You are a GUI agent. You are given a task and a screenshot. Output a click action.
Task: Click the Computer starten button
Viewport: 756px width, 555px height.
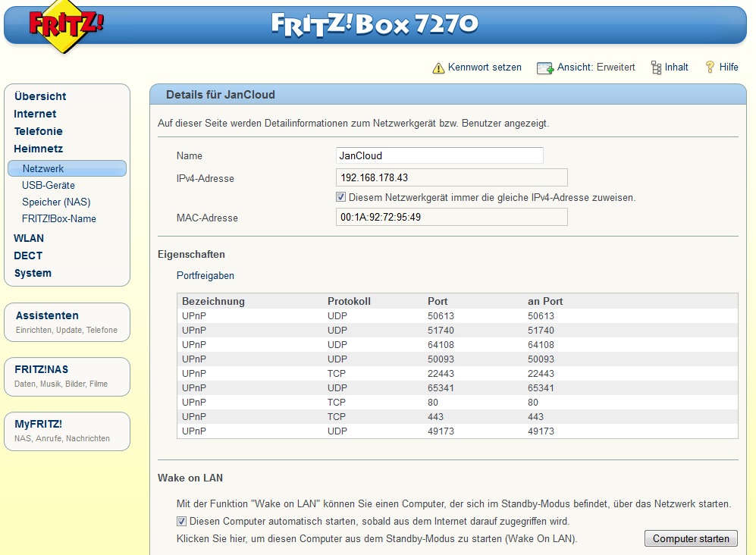tap(691, 538)
